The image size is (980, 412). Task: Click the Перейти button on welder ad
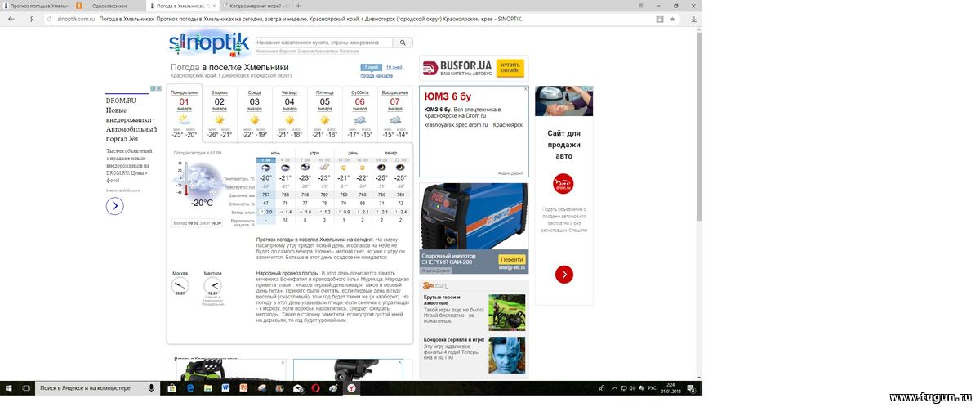point(511,259)
